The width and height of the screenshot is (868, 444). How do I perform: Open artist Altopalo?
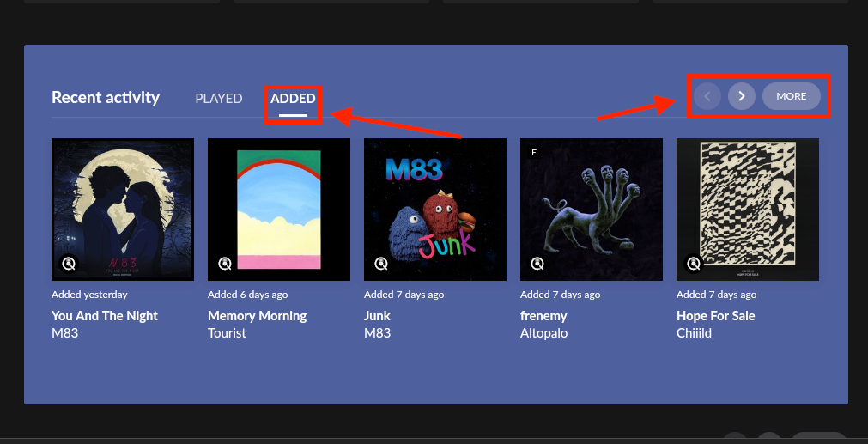[543, 333]
